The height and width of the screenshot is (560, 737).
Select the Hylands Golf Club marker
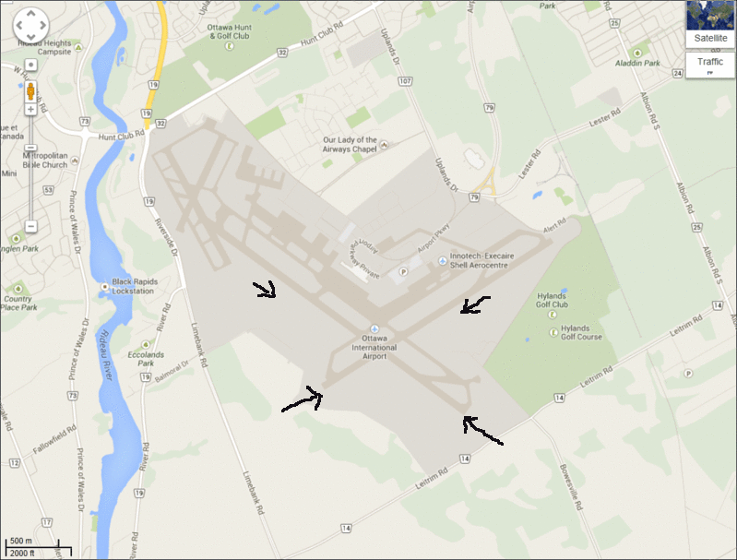point(553,314)
